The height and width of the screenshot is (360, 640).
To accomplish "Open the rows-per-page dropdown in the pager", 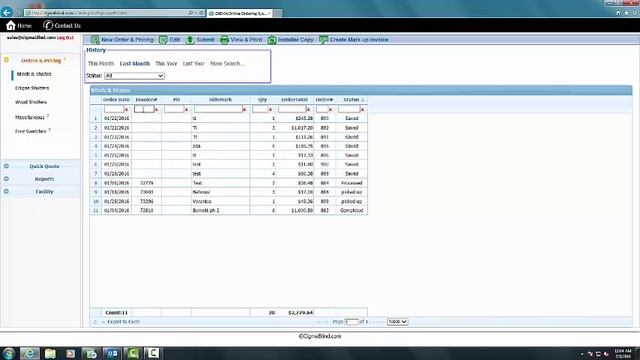I will [x=397, y=322].
